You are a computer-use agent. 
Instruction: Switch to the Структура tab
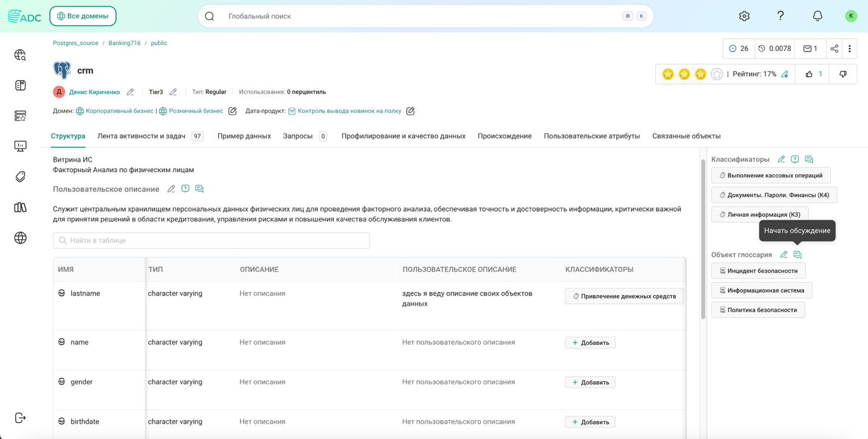click(68, 136)
